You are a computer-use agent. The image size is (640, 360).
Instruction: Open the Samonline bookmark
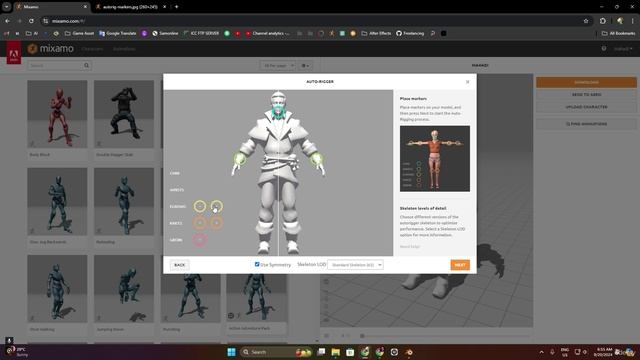165,33
